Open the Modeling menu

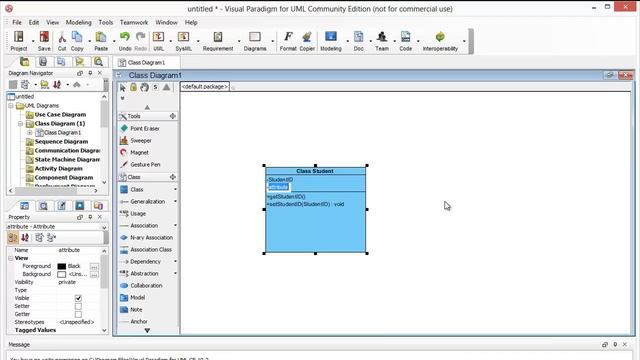coord(78,22)
